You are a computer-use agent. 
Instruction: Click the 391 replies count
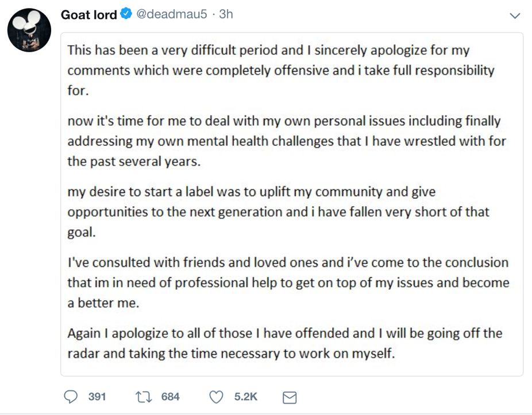point(97,397)
